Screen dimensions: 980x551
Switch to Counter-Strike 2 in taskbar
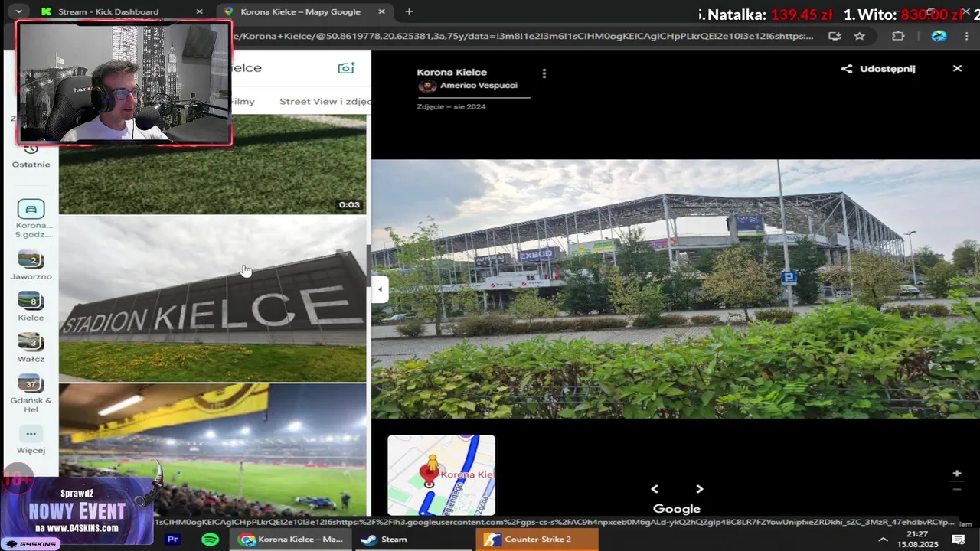point(537,540)
